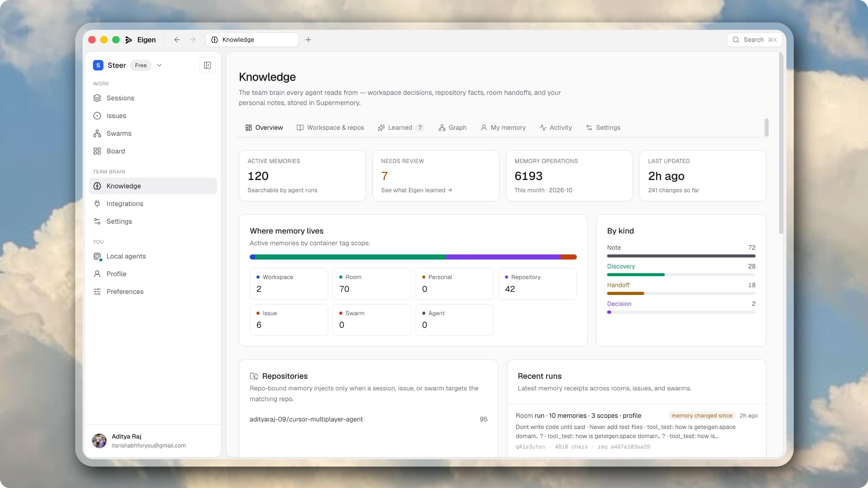Viewport: 868px width, 488px height.
Task: Select the Repository scope card showing 42
Action: (537, 284)
